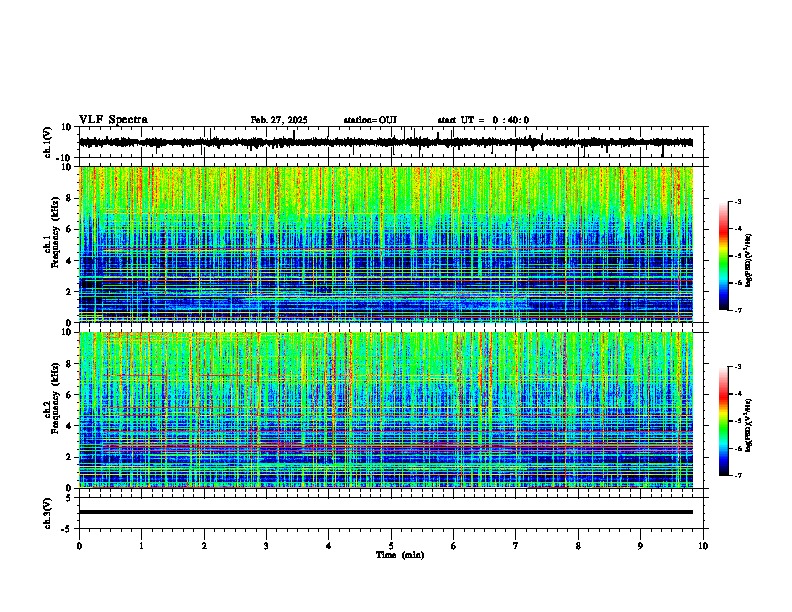The height and width of the screenshot is (612, 792).
Task: Click time axis tick label "10"
Action: (x=703, y=546)
